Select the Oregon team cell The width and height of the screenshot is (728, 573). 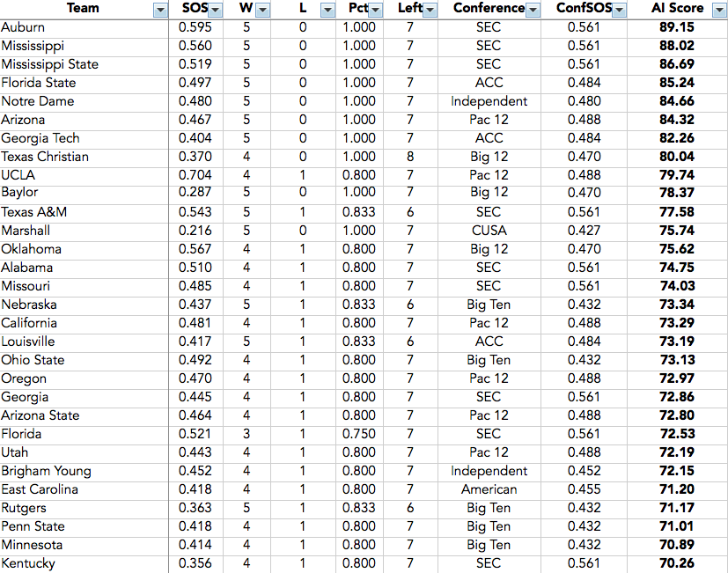[x=84, y=378]
